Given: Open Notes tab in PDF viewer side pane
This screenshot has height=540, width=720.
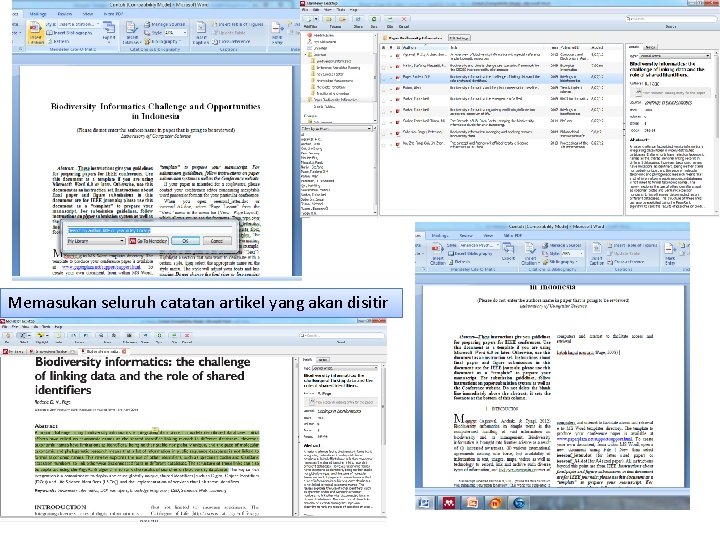Looking at the screenshot, I should point(323,360).
